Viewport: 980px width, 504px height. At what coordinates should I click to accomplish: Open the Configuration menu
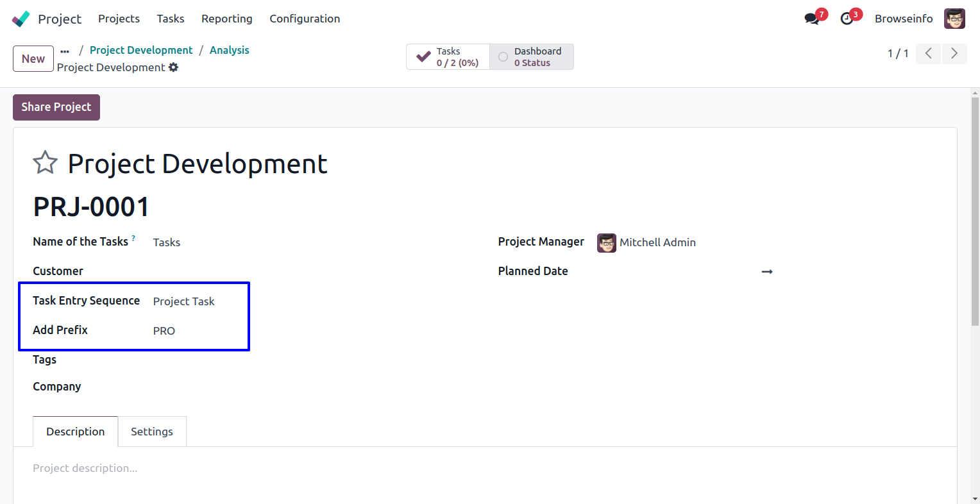tap(305, 19)
